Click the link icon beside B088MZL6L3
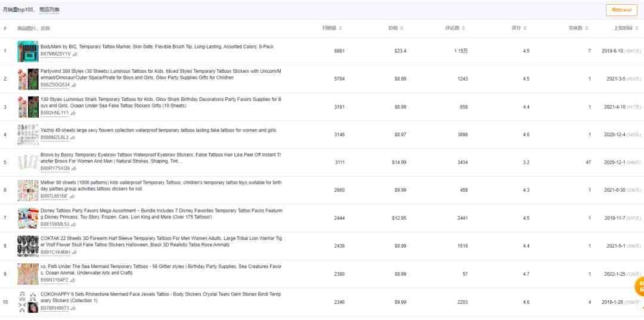The width and height of the screenshot is (644, 320). [x=73, y=137]
